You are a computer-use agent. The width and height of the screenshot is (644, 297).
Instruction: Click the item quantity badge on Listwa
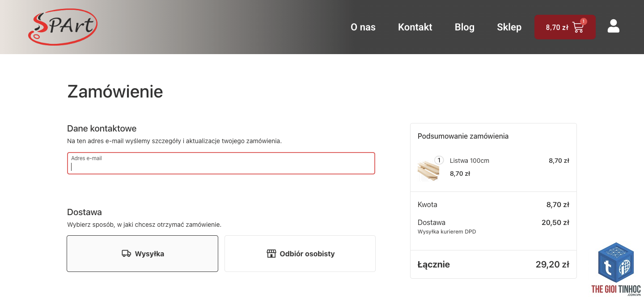(439, 160)
